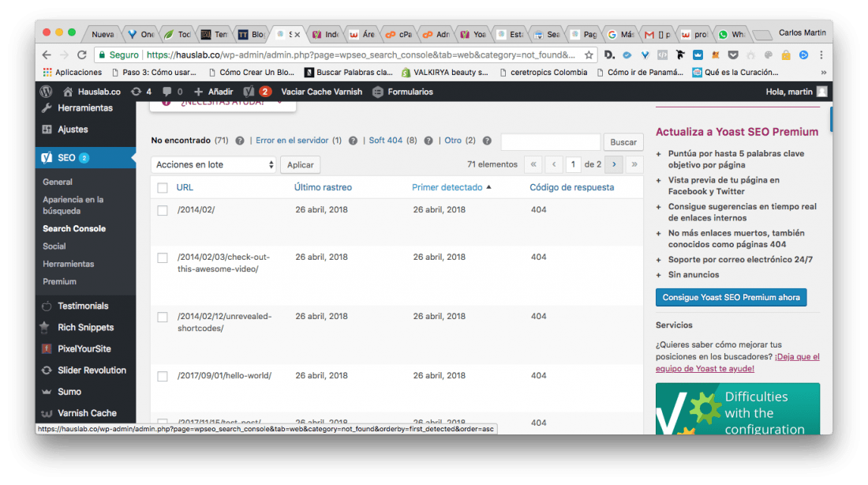
Task: Check the box for /2017/09/01/hello-world/ row
Action: point(163,376)
